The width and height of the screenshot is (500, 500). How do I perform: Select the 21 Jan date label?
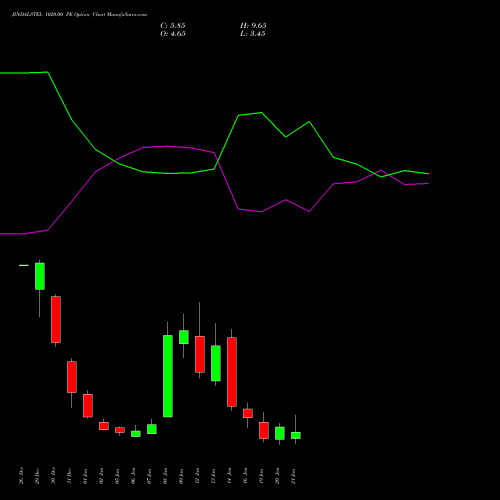[294, 476]
